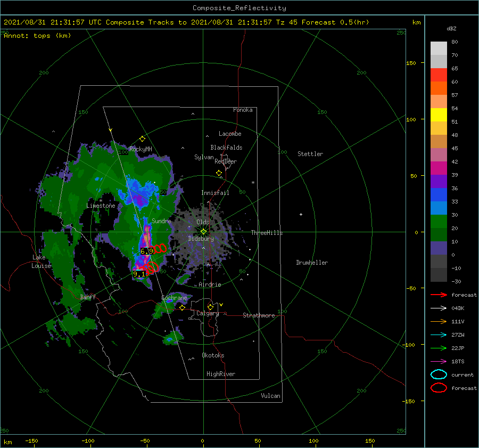Screen dimensions: 479x448
Task: Pick the yellow swatch between 54 and 51 dBZ
Action: coord(439,115)
